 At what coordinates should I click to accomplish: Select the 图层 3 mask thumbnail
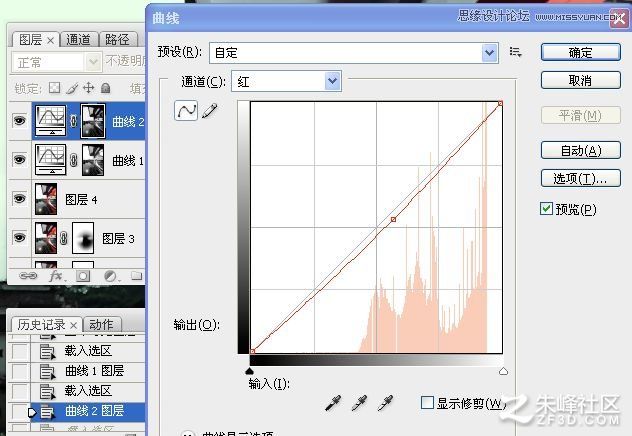point(83,238)
